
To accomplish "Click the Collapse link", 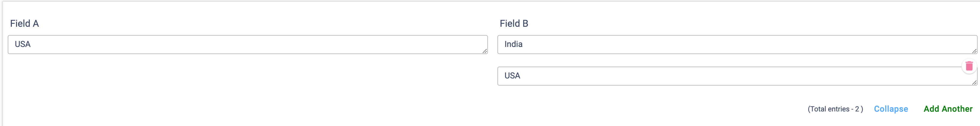I will (x=891, y=109).
